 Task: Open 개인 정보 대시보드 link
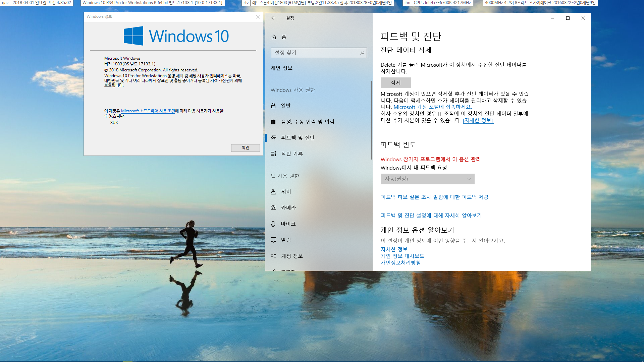402,256
